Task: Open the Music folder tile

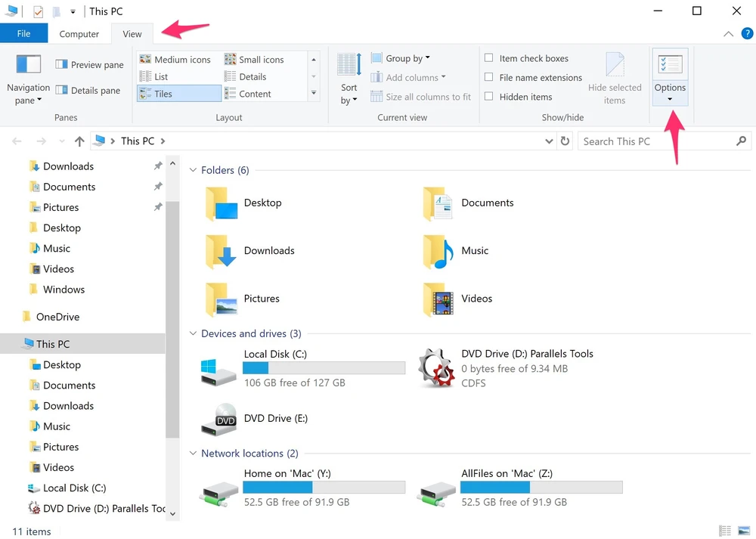Action: tap(438, 251)
